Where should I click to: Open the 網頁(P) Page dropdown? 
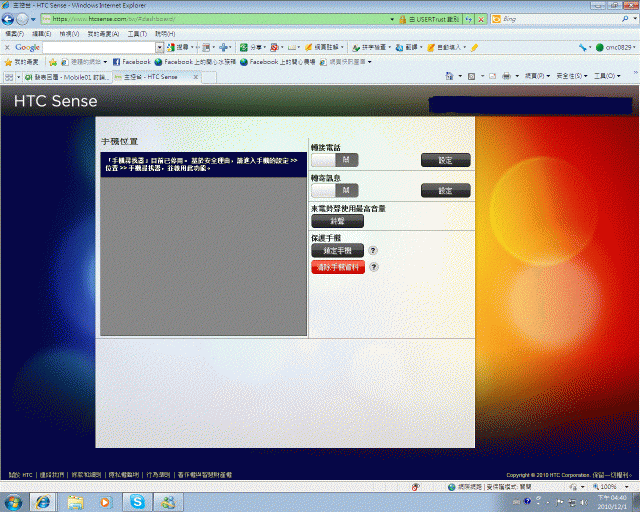(x=537, y=76)
